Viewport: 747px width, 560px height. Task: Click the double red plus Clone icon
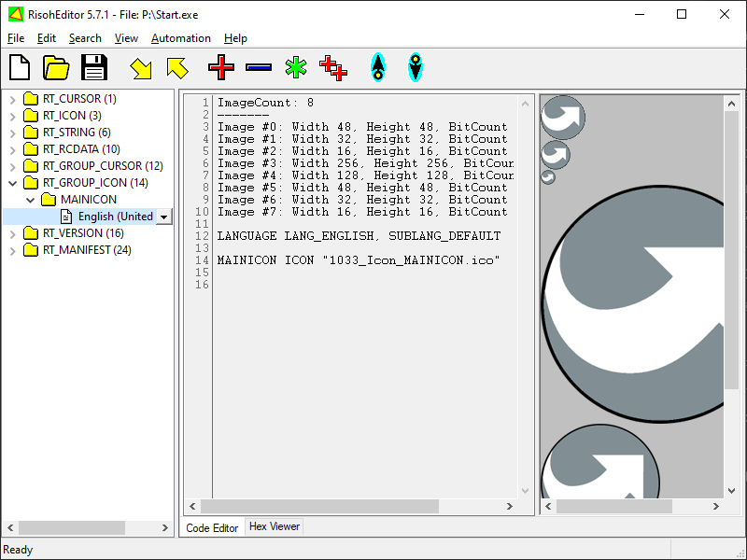(x=333, y=67)
